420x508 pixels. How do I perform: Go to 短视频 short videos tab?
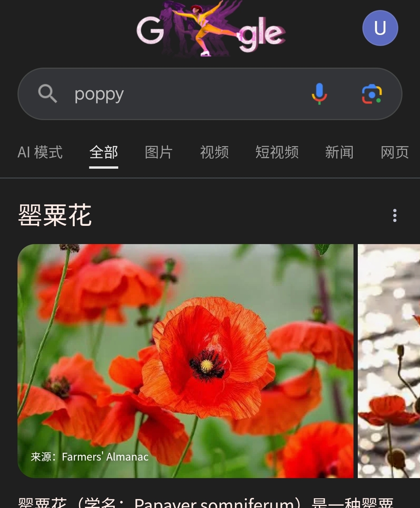point(277,152)
